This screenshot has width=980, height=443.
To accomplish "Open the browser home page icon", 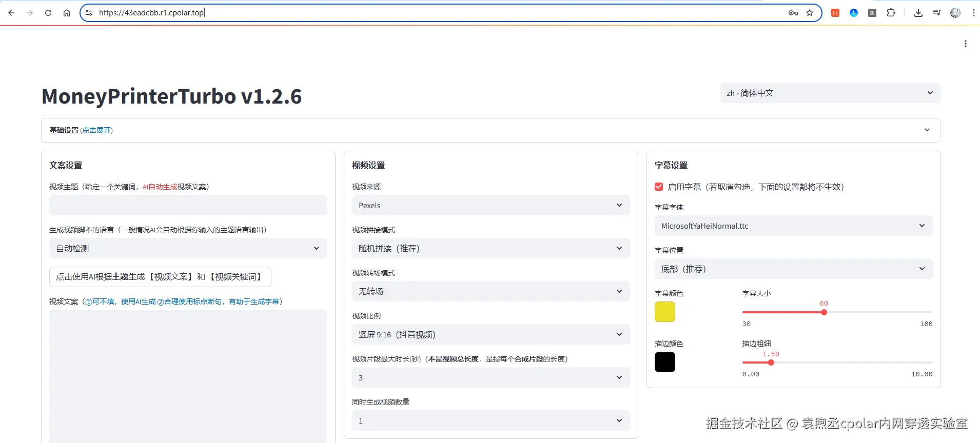I will tap(67, 13).
